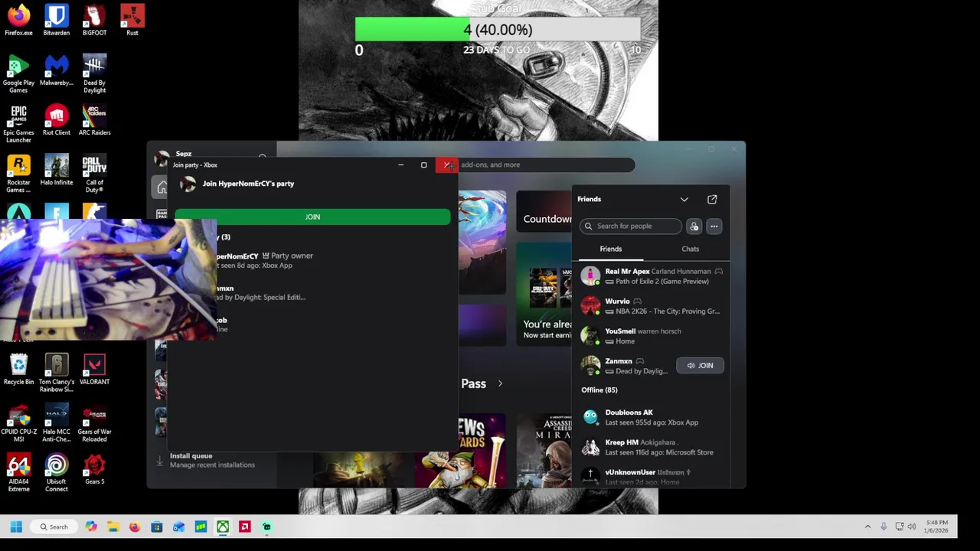Click the green JOIN party button
The image size is (980, 551).
(x=312, y=217)
